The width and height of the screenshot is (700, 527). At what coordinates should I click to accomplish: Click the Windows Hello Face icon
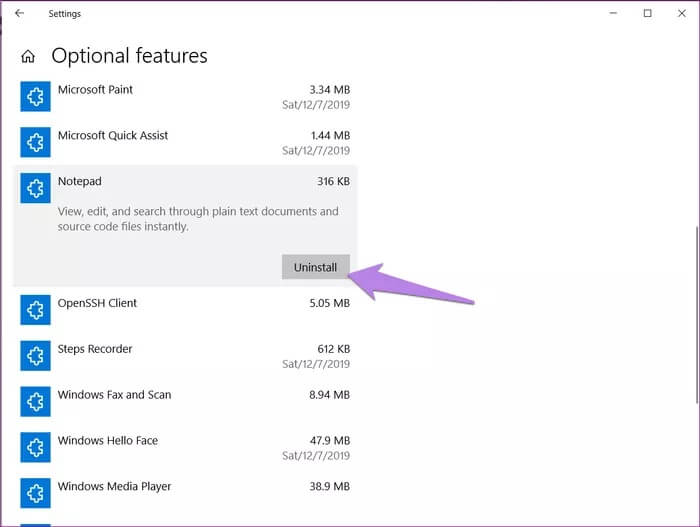coord(35,448)
